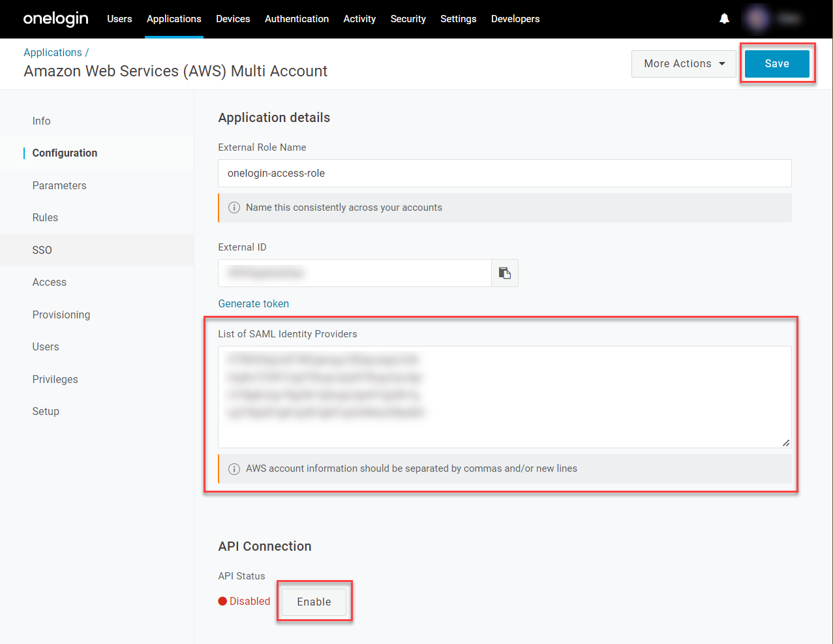Click the 'Application details' heading

click(274, 117)
